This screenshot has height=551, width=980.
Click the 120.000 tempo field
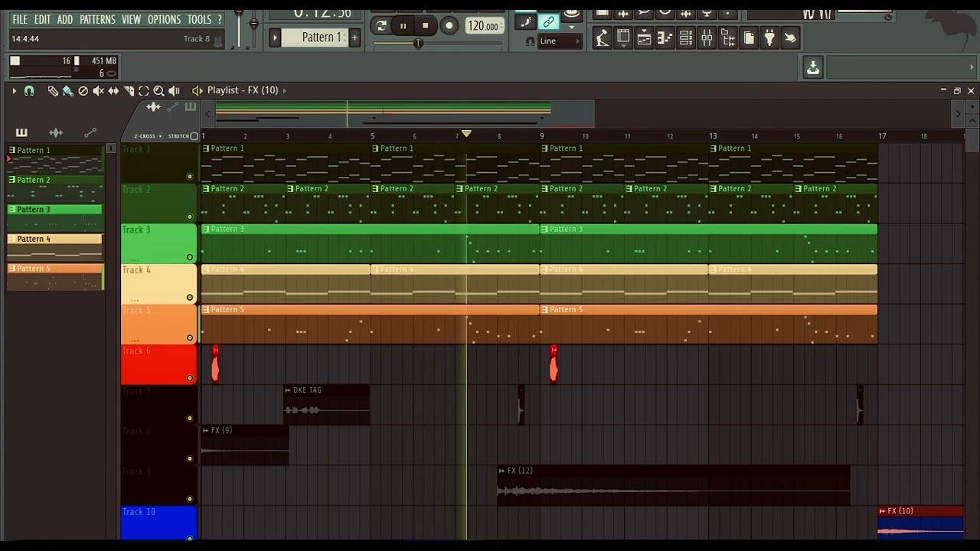coord(484,26)
